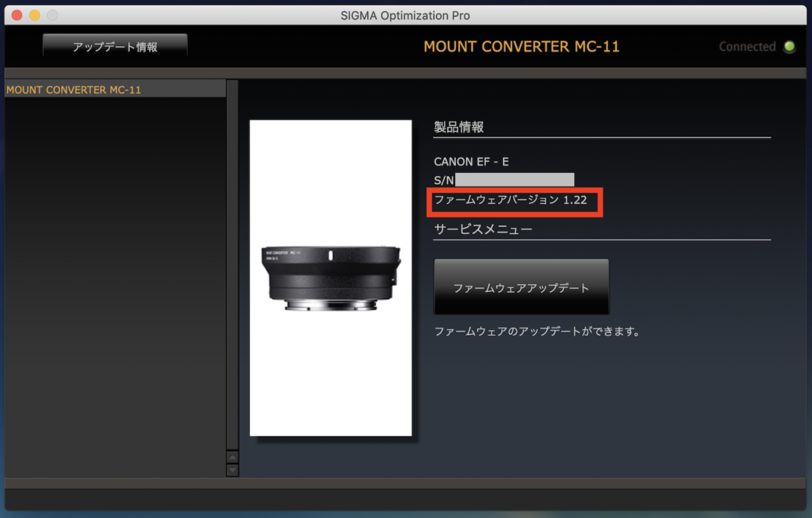Click the SIGMA Optimization Pro title text
The height and width of the screenshot is (518, 812).
405,16
